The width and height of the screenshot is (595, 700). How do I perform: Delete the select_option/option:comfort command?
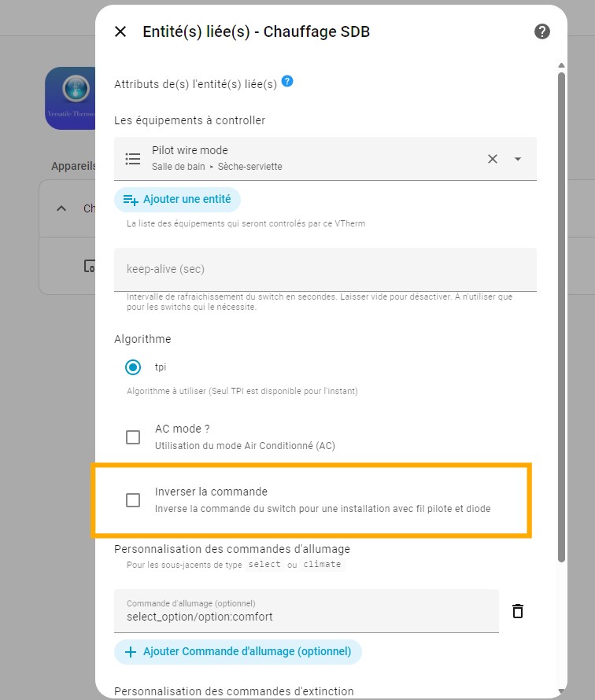(x=518, y=611)
